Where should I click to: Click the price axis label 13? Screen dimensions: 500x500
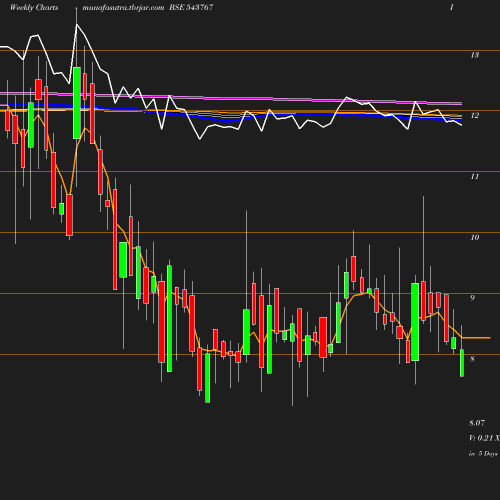tap(475, 55)
